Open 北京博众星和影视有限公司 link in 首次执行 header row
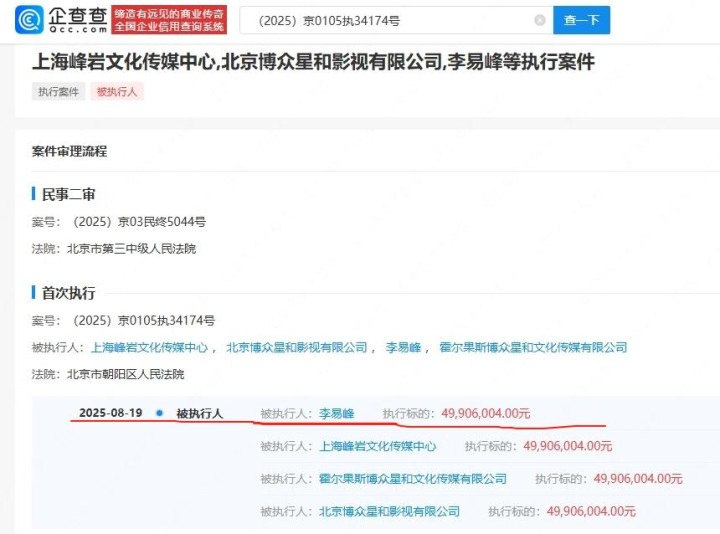The image size is (720, 534). point(297,348)
